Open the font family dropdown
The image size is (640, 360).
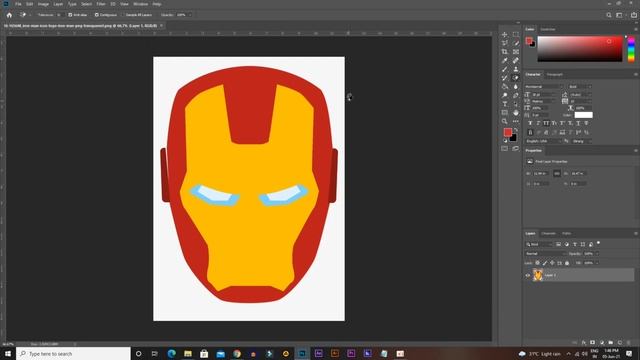point(544,87)
